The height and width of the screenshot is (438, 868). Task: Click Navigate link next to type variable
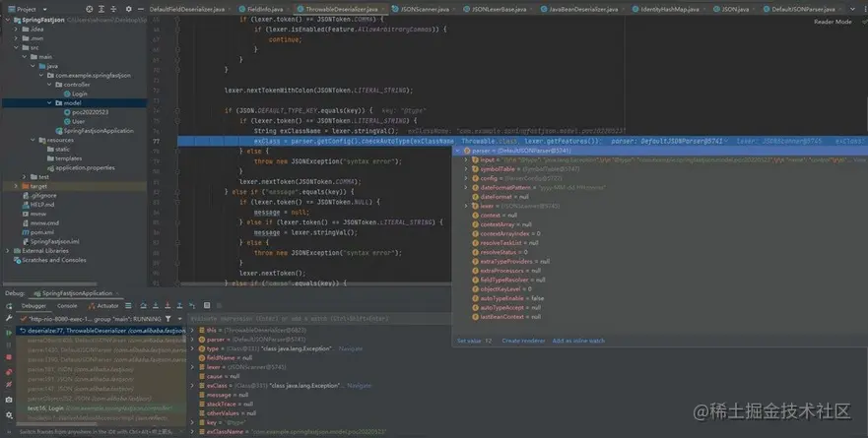pos(351,349)
